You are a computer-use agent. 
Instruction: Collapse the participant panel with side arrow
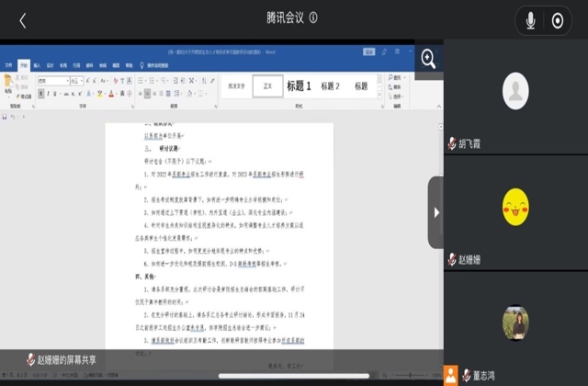(435, 213)
